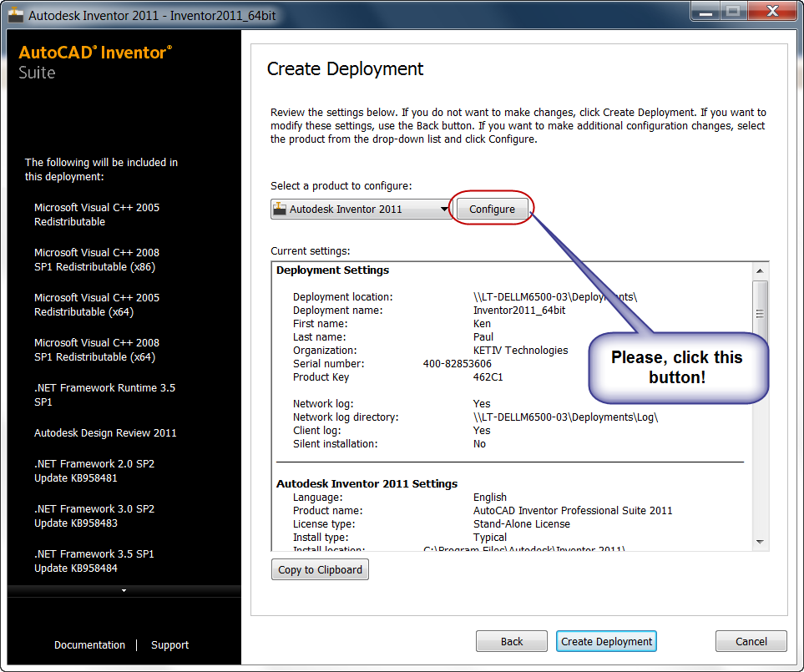The image size is (804, 672).
Task: Click Create Deployment to finish
Action: (x=606, y=641)
